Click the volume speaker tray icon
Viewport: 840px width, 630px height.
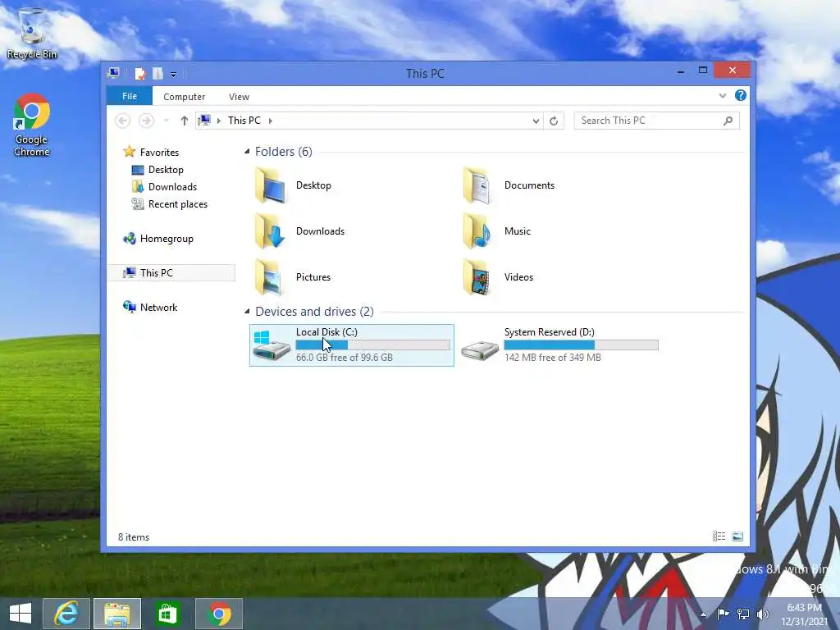point(763,614)
